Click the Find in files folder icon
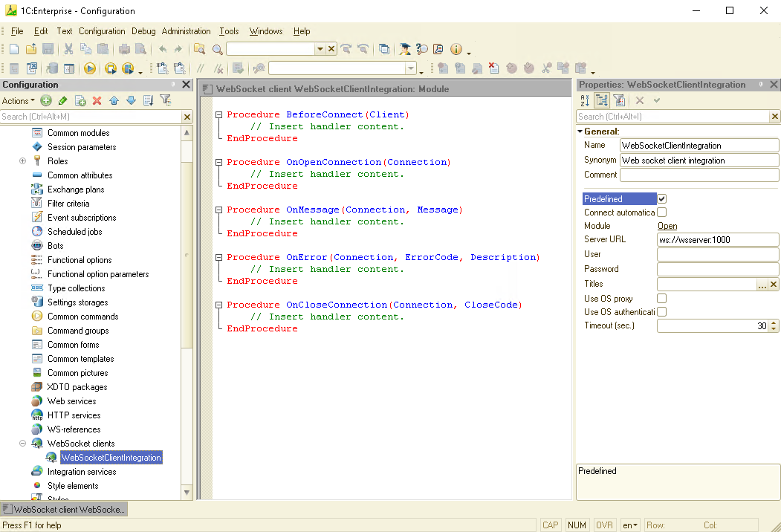Screen dimensions: 781x532 (x=199, y=49)
